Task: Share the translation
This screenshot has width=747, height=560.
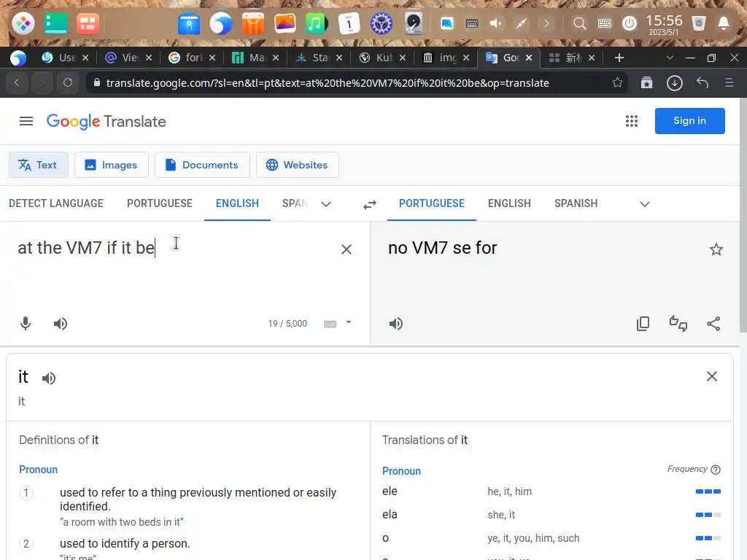Action: pyautogui.click(x=713, y=324)
